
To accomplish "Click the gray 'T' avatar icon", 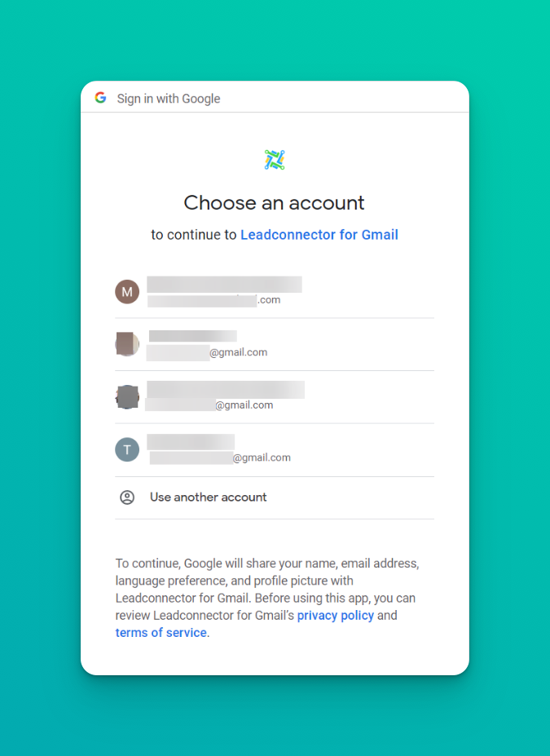I will coord(127,449).
